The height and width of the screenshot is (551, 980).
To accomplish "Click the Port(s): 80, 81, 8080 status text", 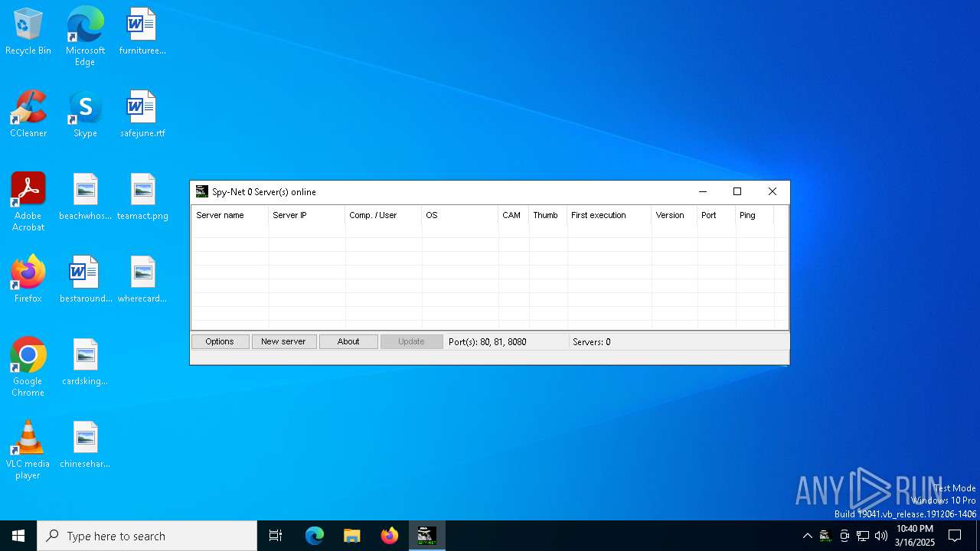I will (x=488, y=342).
